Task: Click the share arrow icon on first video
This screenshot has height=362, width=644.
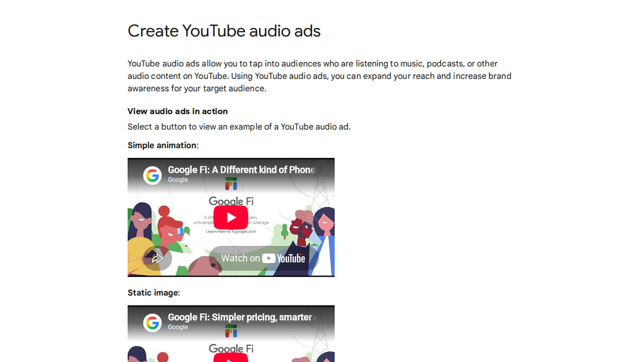Action: point(157,258)
